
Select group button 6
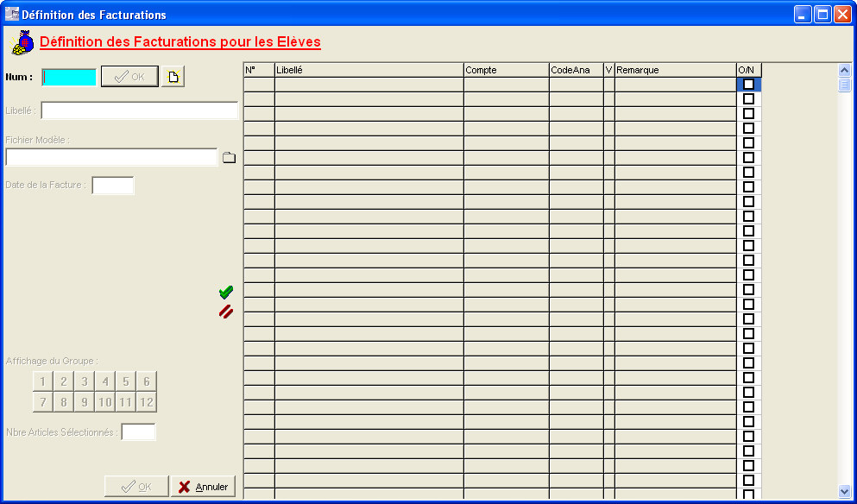point(147,381)
